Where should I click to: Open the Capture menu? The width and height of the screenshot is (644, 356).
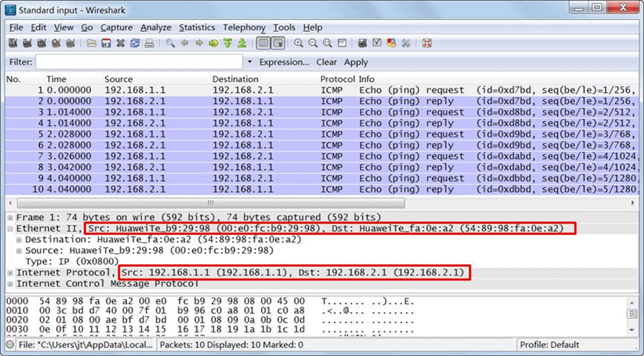click(117, 28)
